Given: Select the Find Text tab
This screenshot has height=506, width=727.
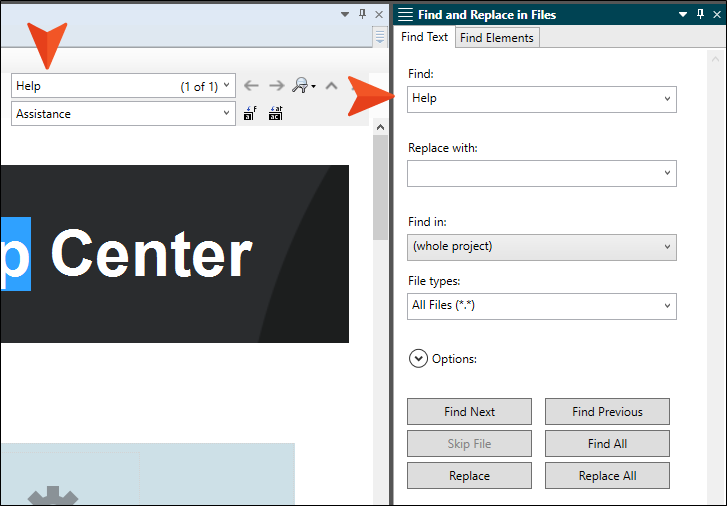Looking at the screenshot, I should pos(424,37).
